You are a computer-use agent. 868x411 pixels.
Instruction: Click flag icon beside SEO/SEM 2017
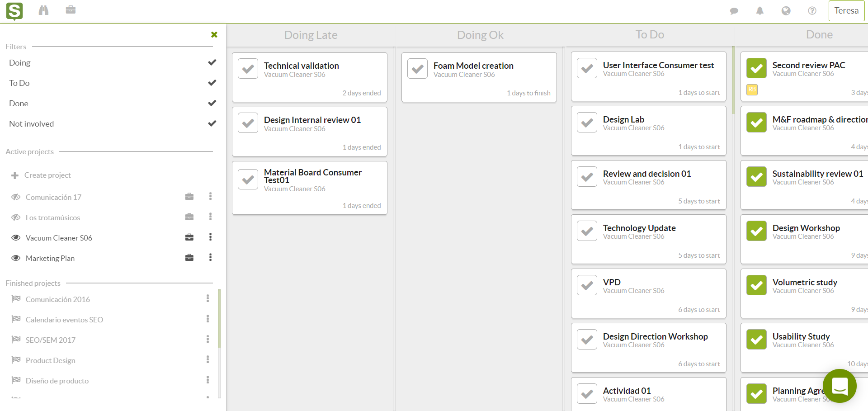tap(16, 340)
